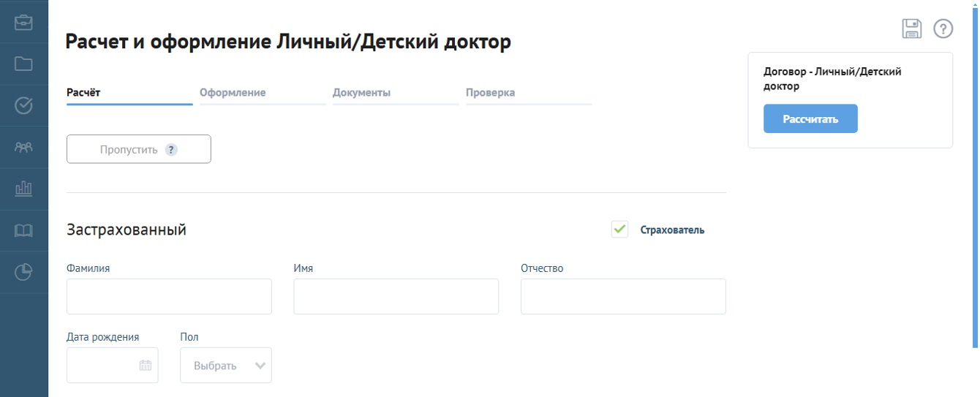Click the save diskette icon
The height and width of the screenshot is (397, 980).
pyautogui.click(x=911, y=29)
